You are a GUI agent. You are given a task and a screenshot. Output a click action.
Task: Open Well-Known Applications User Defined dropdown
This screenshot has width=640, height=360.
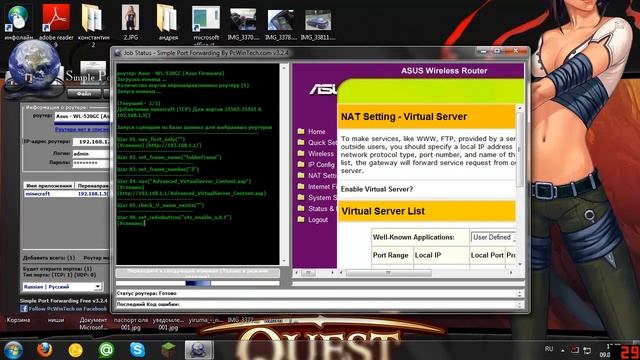point(493,237)
